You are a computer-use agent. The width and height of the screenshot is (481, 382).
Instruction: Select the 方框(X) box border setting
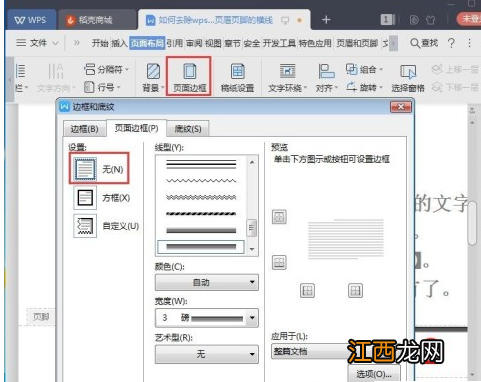(x=102, y=198)
